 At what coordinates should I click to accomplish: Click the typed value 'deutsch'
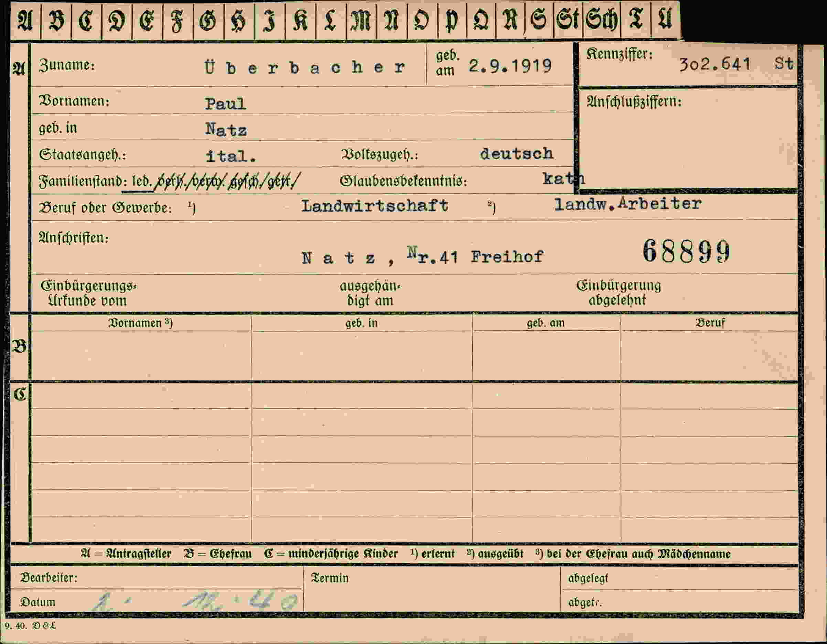coord(516,154)
